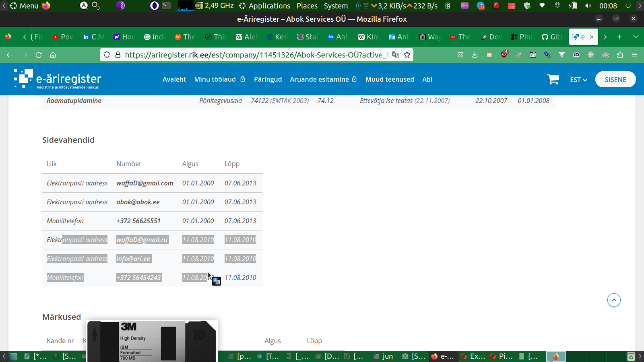Switch to the Pinterest 'Pint' tab
The height and width of the screenshot is (362, 644).
(x=522, y=37)
